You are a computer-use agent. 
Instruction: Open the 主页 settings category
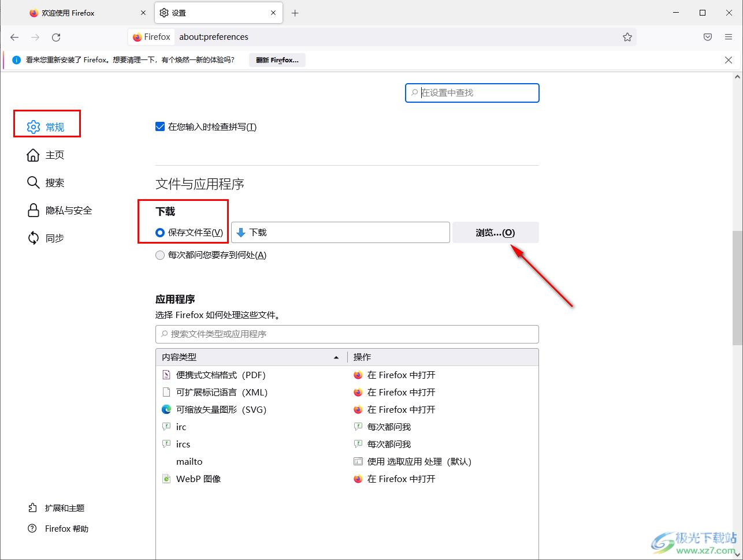[x=46, y=155]
